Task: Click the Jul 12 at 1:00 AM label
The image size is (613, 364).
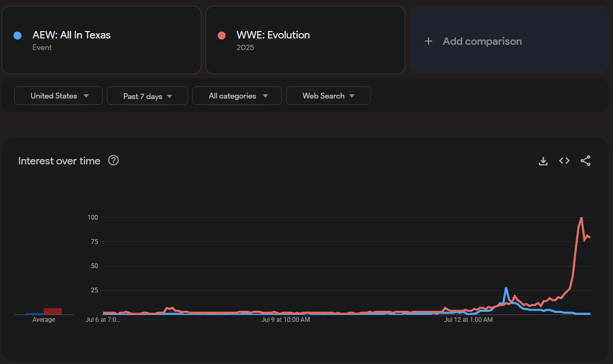Action: point(469,319)
